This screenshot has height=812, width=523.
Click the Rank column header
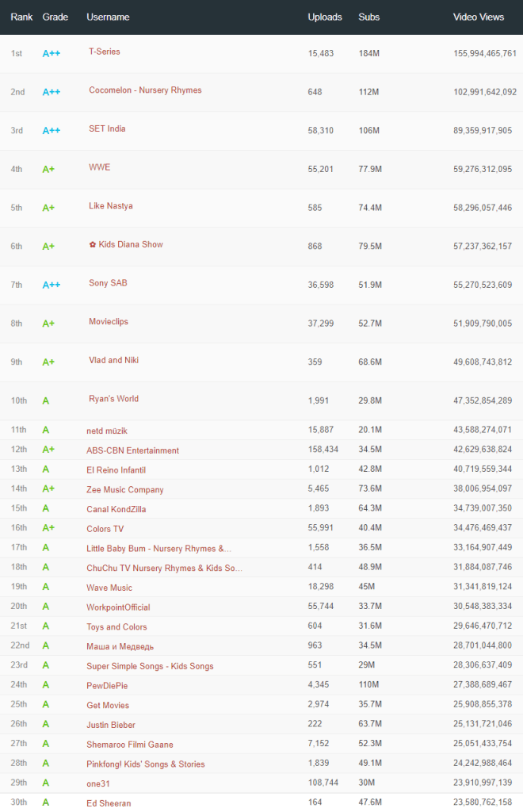pyautogui.click(x=21, y=17)
